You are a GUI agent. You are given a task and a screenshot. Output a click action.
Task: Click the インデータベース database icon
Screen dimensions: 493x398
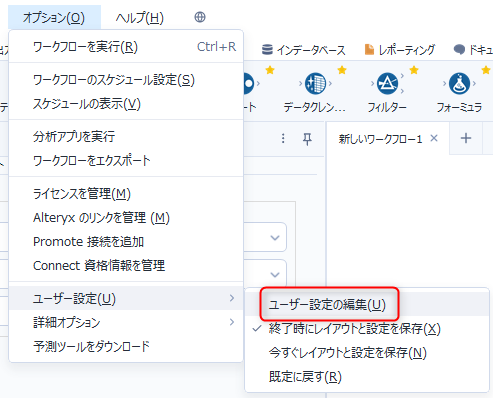(267, 50)
